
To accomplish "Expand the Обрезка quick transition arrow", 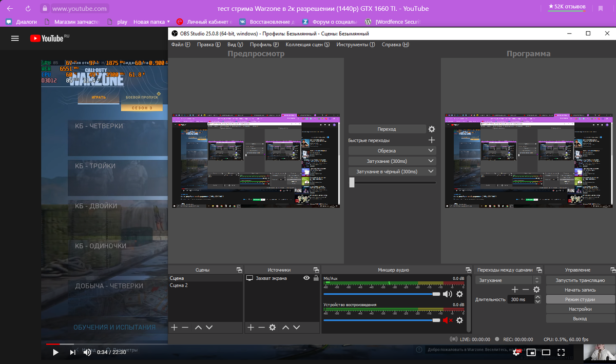I will (x=431, y=150).
